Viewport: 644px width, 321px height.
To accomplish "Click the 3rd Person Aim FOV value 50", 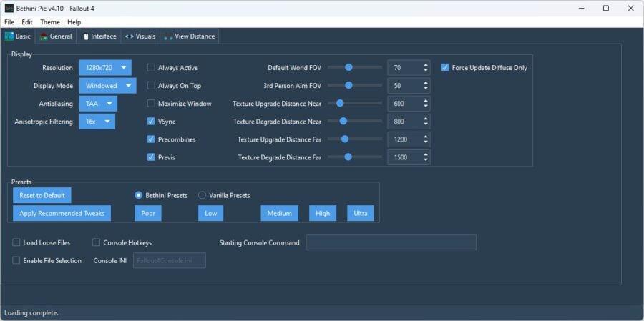I will (x=398, y=86).
